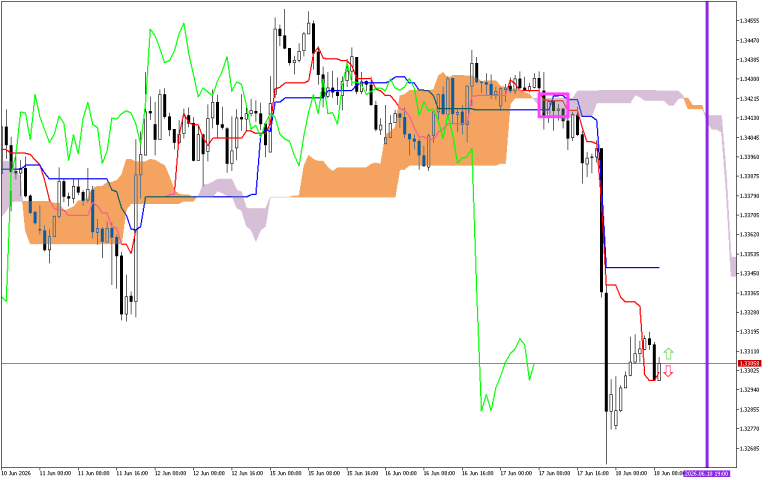Click price axis label 1.34045
Viewport: 768px width, 480px height.
[750, 138]
